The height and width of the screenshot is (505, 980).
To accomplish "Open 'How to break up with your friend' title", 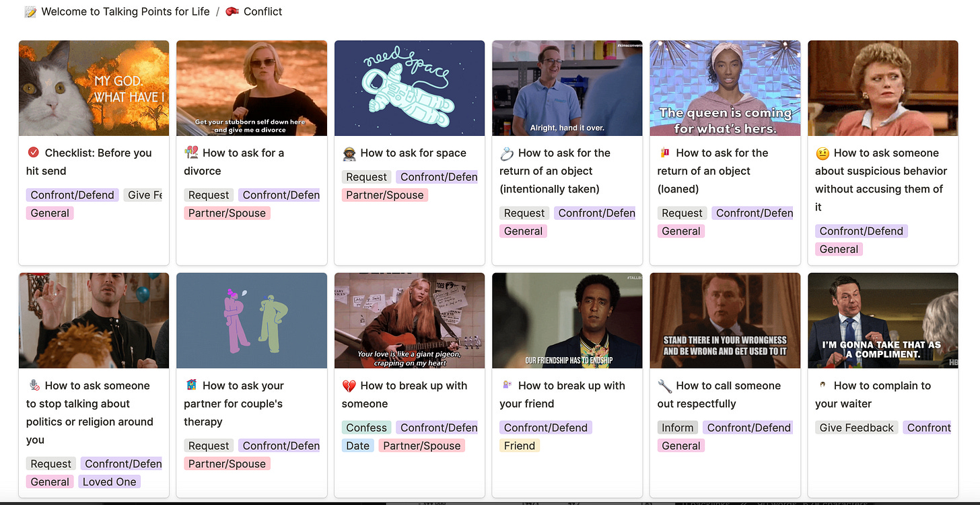I will [562, 395].
